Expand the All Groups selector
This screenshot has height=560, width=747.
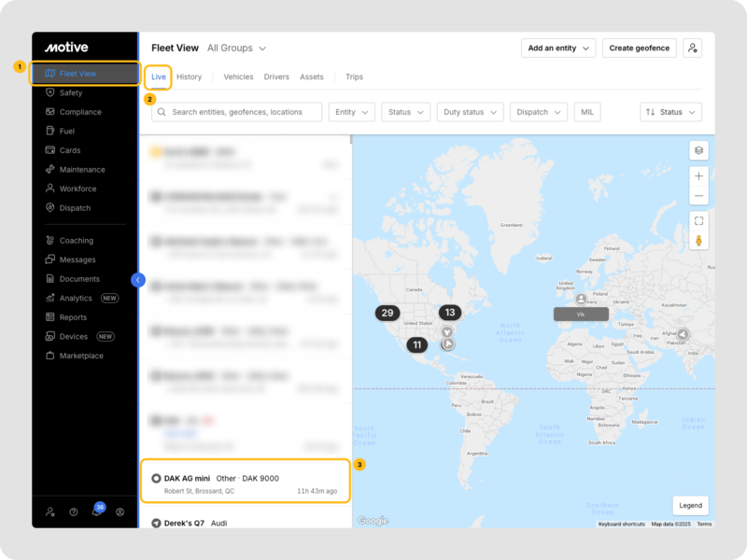(236, 48)
